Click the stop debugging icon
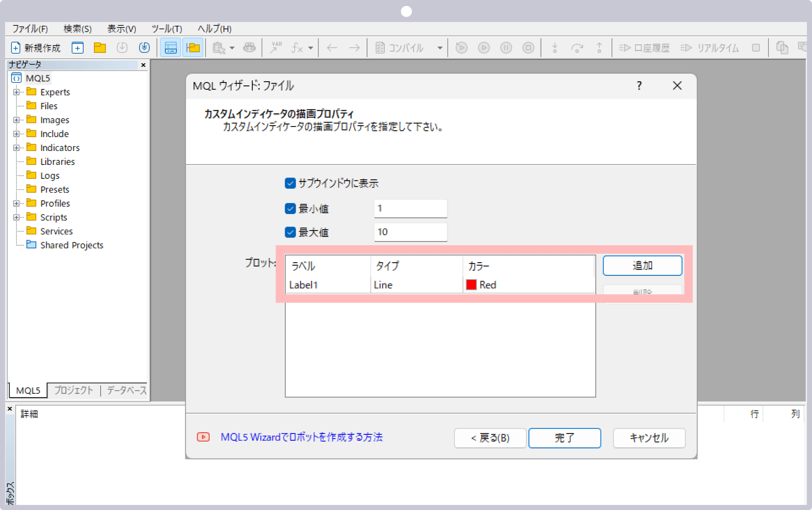The width and height of the screenshot is (812, 510). (x=528, y=48)
